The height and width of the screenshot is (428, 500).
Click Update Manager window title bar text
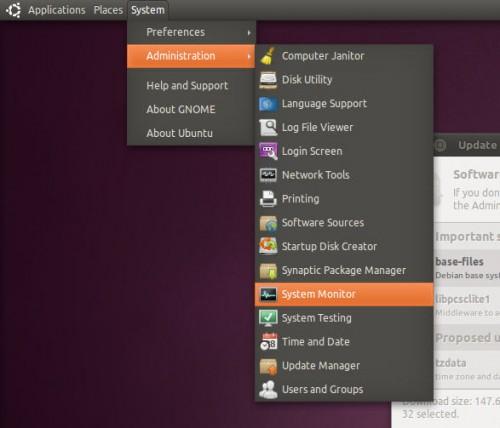coord(478,145)
